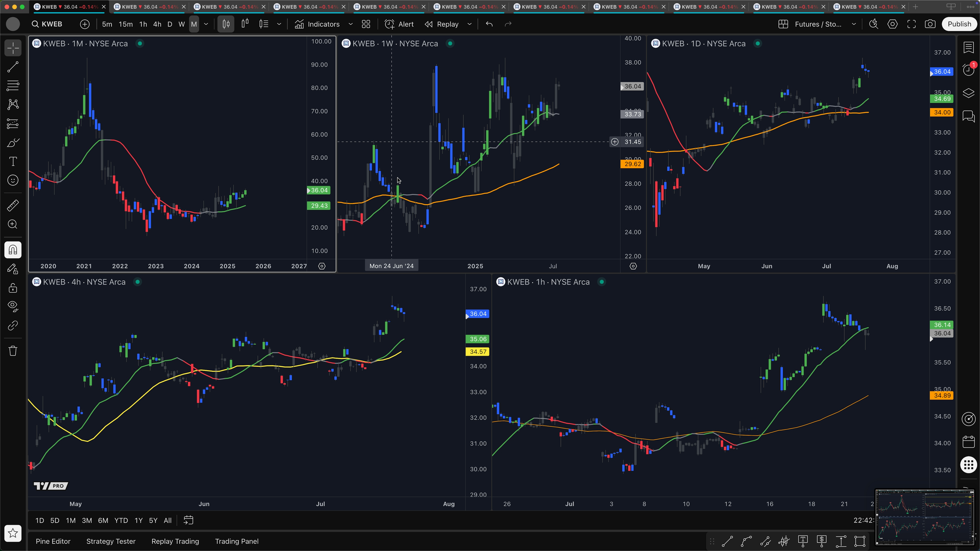Open the Pine Editor tab

point(53,541)
